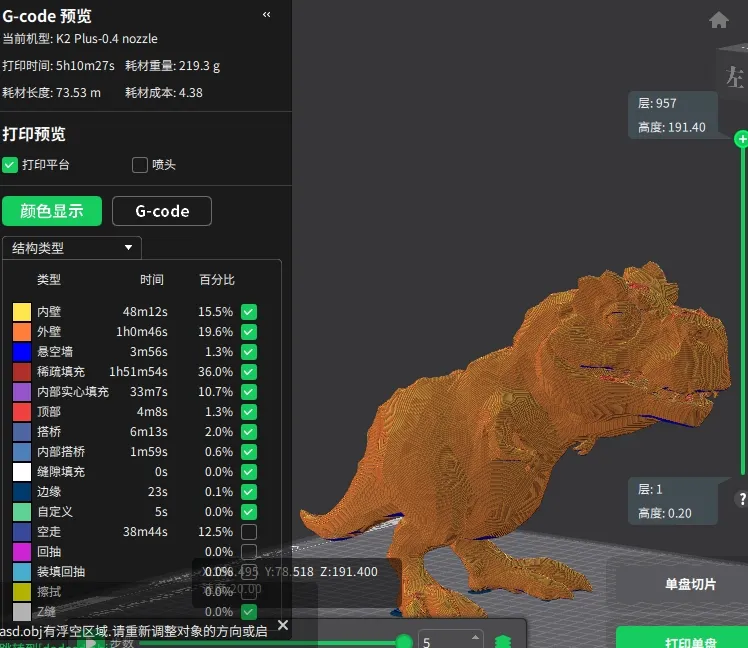Click the yellow 内壁 color swatch
This screenshot has width=748, height=648.
(x=22, y=312)
